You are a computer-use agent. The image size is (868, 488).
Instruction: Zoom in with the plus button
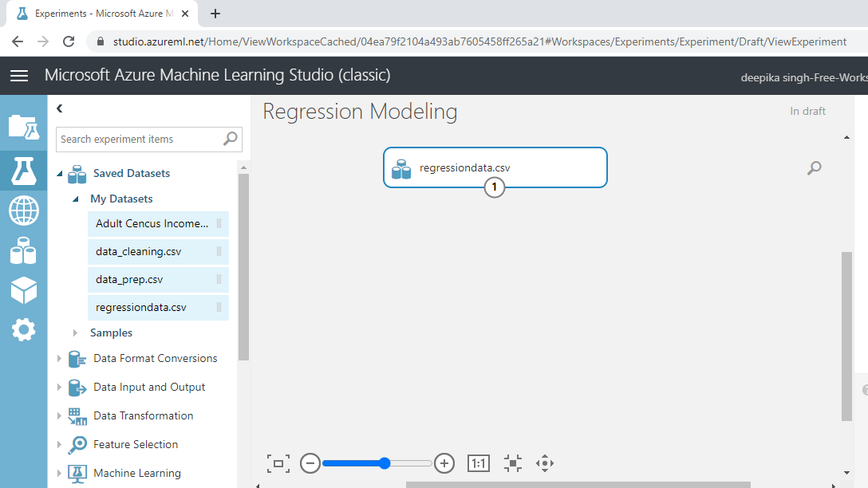(x=444, y=463)
